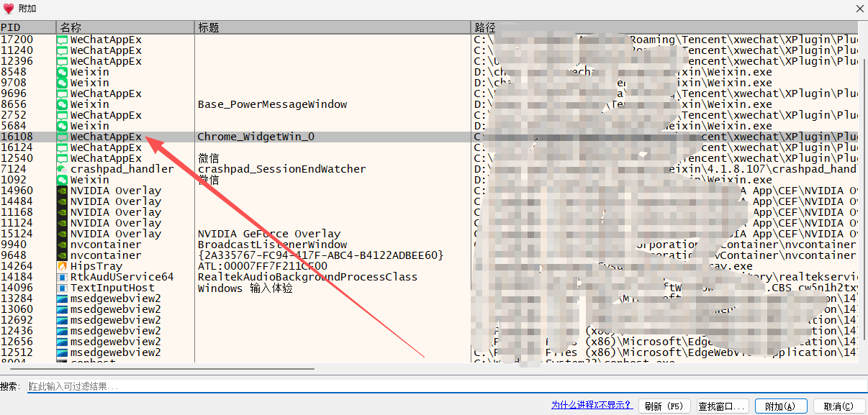Viewport: 868px width, 415px height.
Task: Click the PID cell 13060
Action: (x=17, y=309)
